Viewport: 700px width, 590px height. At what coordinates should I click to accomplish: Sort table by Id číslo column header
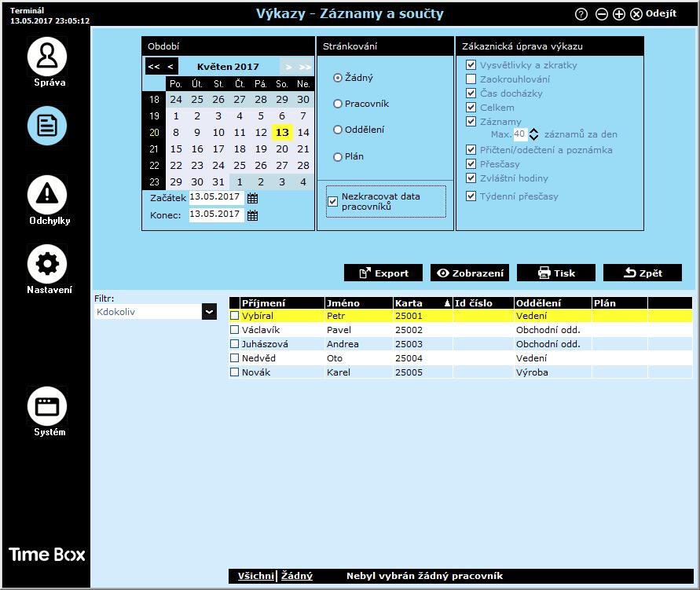(x=483, y=303)
